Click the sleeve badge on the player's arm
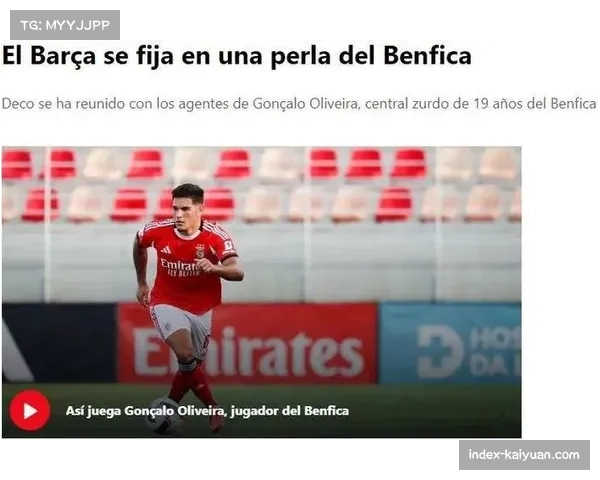The width and height of the screenshot is (600, 480). (x=229, y=246)
